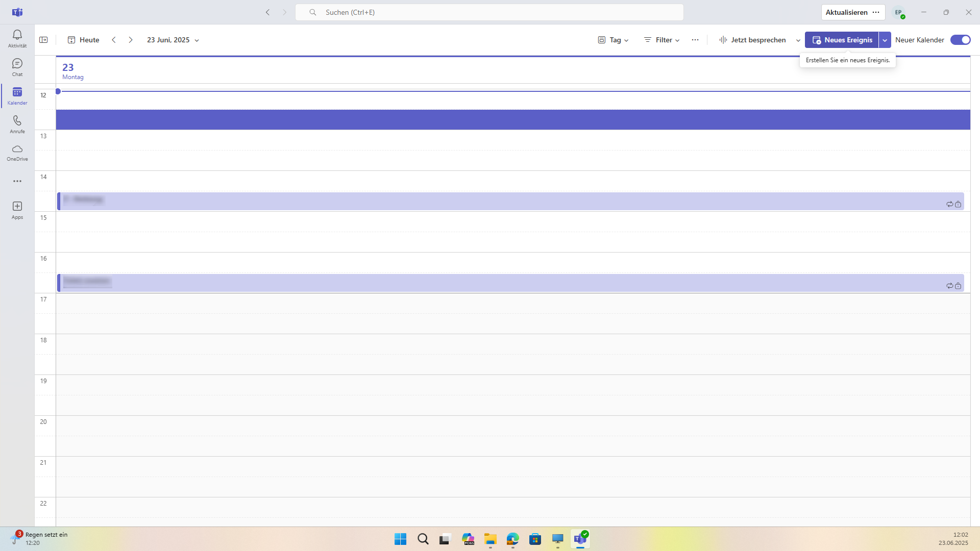Click the Suchen search field

(x=489, y=12)
